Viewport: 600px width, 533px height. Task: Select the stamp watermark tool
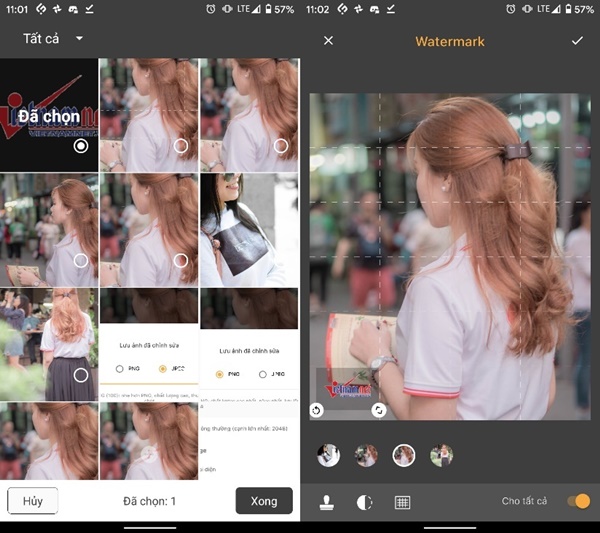click(x=326, y=502)
